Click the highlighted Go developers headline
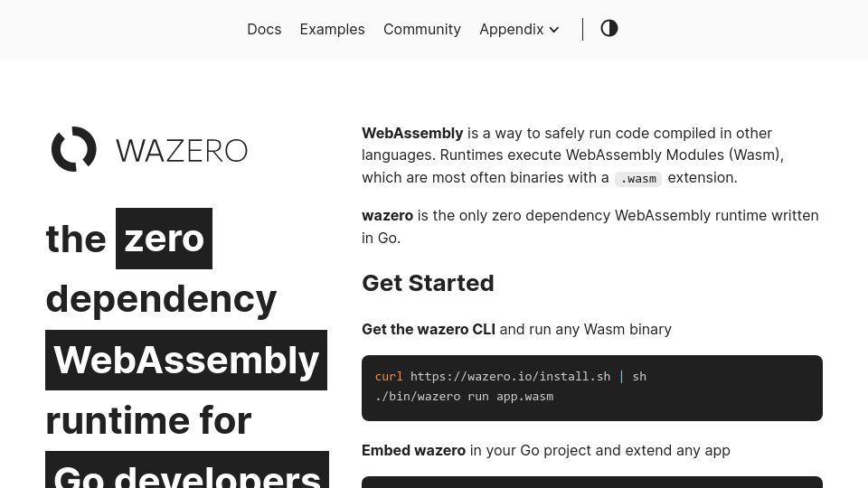The height and width of the screenshot is (488, 868). coord(187,470)
